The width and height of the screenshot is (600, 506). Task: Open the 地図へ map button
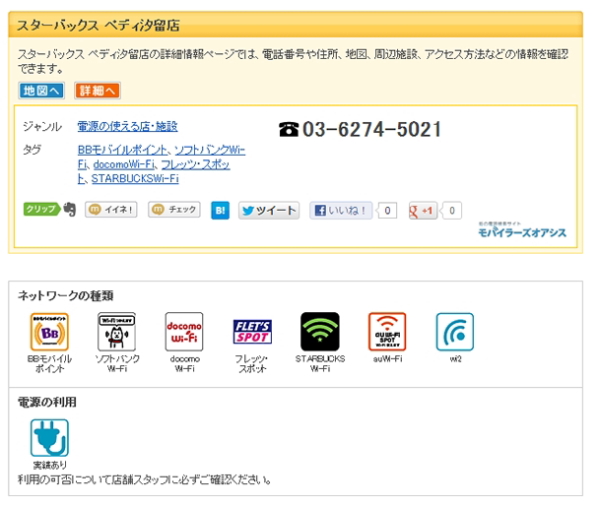pos(42,91)
